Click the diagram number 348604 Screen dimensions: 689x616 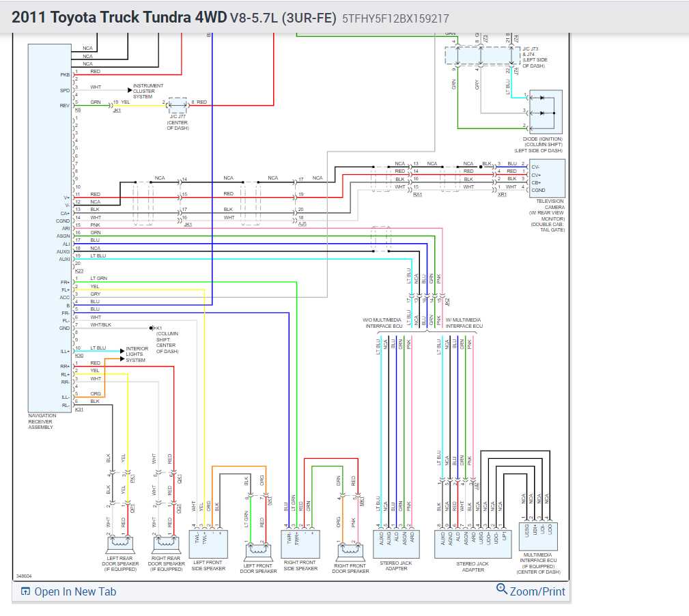click(x=24, y=576)
